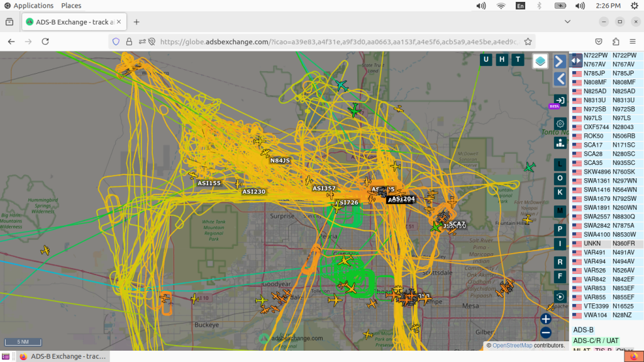The width and height of the screenshot is (644, 362).
Task: Reload the page with refresh button
Action: point(45,42)
